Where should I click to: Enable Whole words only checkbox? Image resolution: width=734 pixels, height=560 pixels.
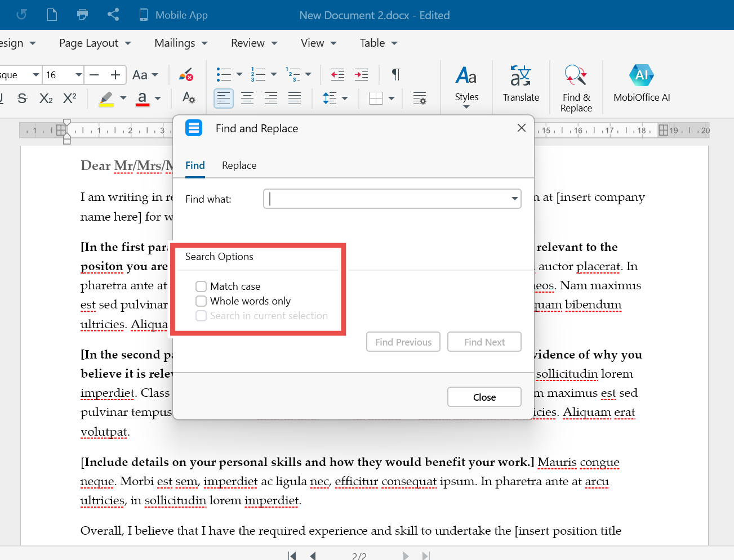point(201,301)
